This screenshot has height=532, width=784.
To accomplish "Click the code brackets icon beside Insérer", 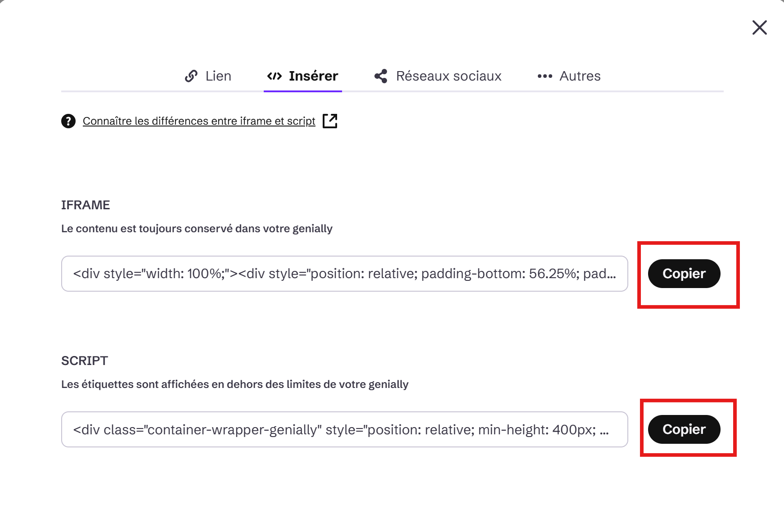I will pos(275,76).
